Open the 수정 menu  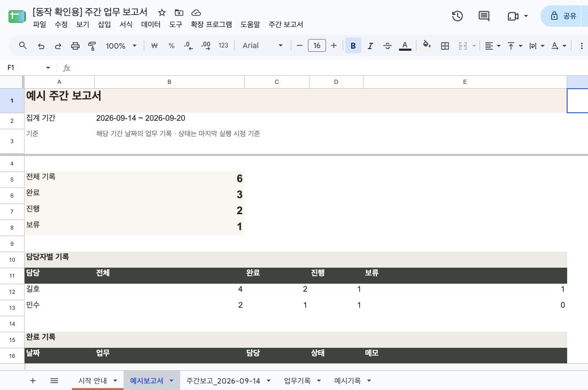click(x=61, y=25)
